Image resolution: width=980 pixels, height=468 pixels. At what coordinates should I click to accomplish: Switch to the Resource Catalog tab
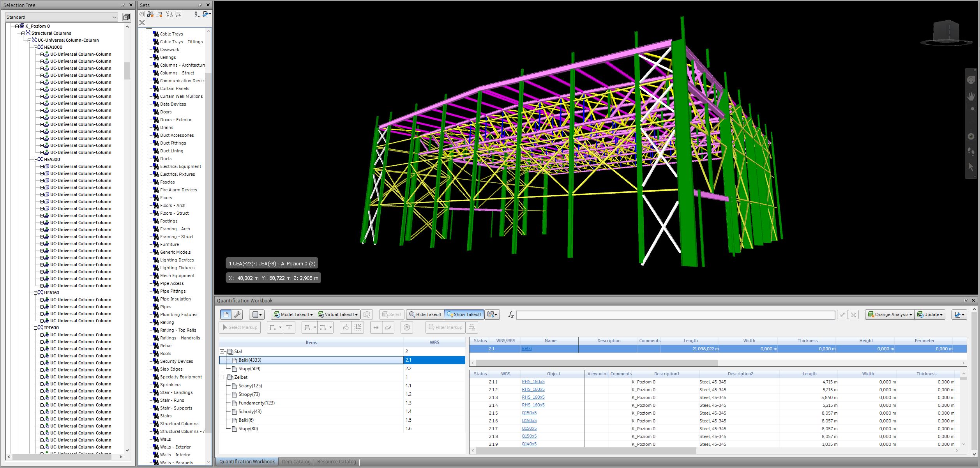pyautogui.click(x=336, y=462)
